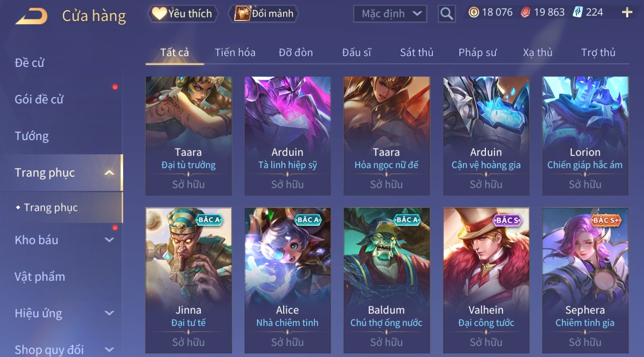Screen dimensions: 644x357
Task: Switch to the Pháp sư tab
Action: (478, 53)
